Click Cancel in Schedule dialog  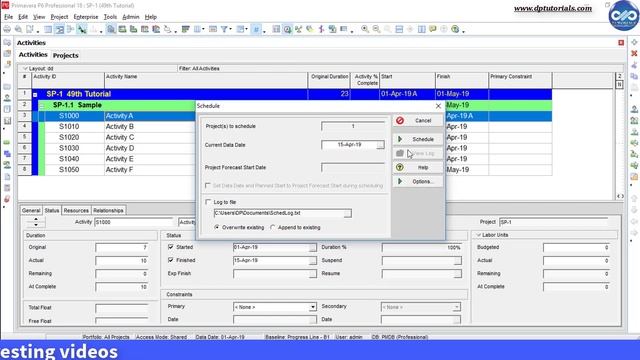[417, 120]
